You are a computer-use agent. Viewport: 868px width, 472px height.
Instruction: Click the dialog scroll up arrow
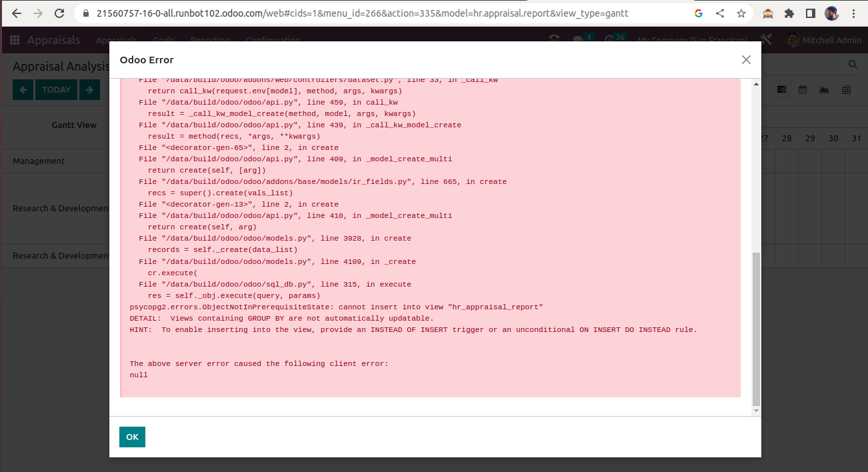coord(755,85)
